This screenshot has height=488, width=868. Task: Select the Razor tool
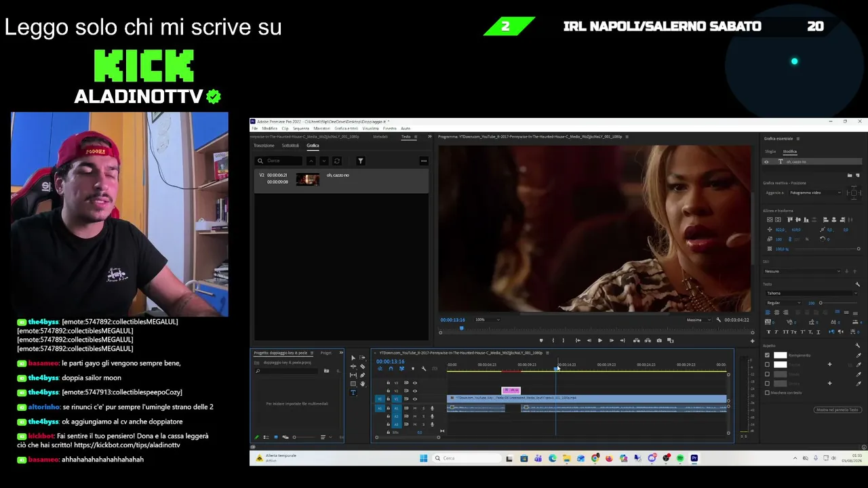coord(362,366)
